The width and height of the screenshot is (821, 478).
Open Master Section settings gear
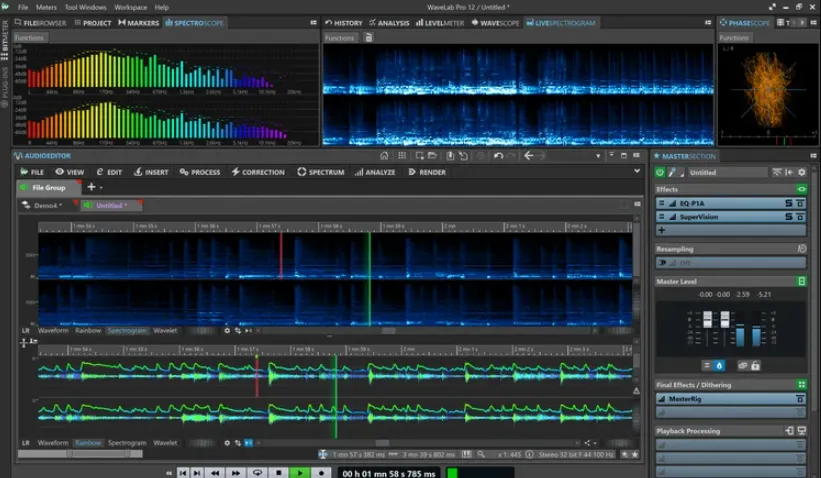801,172
